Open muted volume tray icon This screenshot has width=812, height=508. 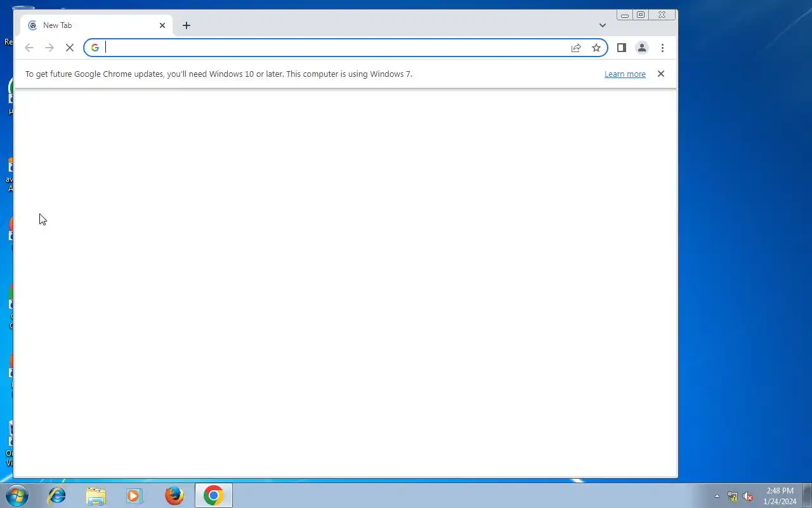749,496
